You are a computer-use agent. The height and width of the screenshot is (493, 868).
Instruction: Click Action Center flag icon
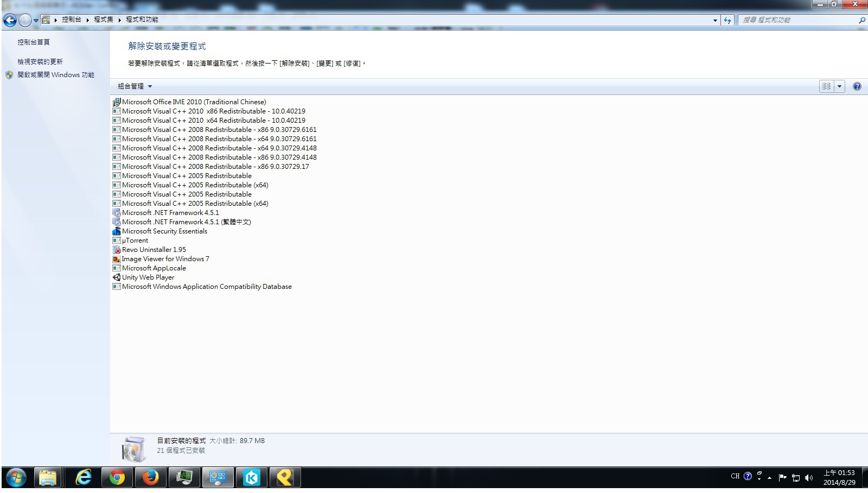point(782,478)
